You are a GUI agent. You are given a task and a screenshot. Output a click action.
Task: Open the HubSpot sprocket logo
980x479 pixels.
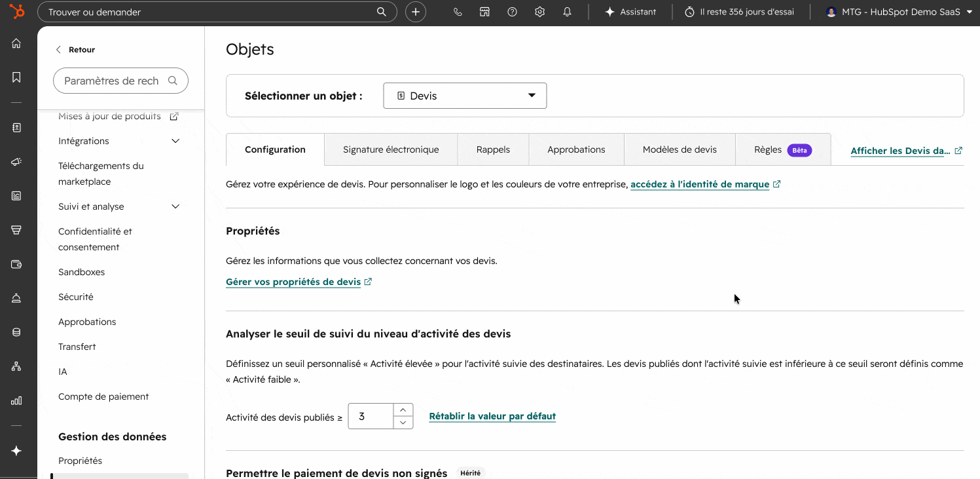click(x=17, y=11)
